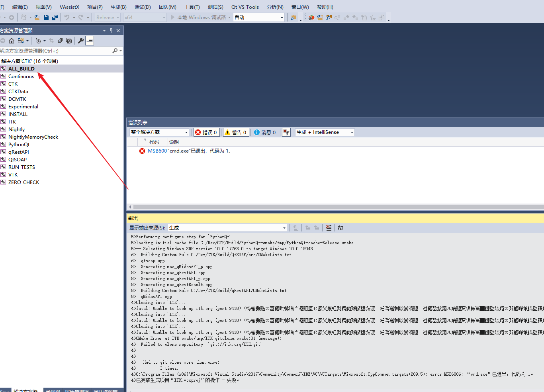The height and width of the screenshot is (392, 544).
Task: Close the Solution Explorer panel
Action: tap(118, 30)
